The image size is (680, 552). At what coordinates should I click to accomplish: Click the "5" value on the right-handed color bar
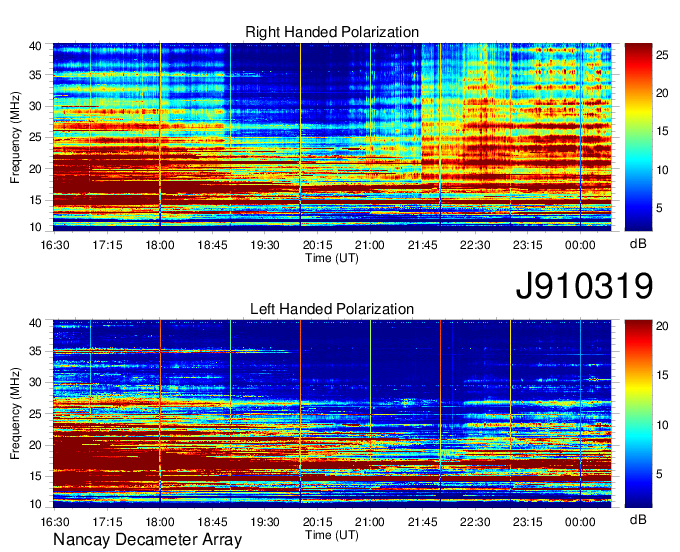click(x=659, y=208)
